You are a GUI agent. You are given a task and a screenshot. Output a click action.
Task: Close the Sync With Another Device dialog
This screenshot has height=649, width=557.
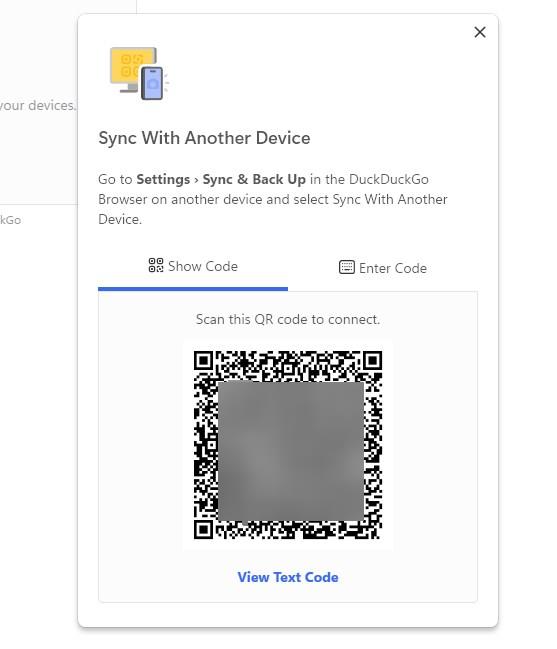(x=480, y=32)
